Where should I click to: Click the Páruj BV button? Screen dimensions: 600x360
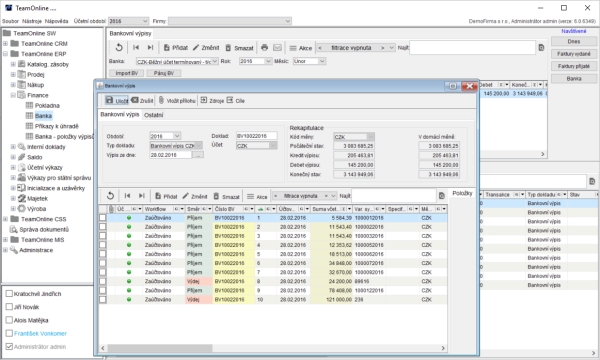tap(164, 73)
